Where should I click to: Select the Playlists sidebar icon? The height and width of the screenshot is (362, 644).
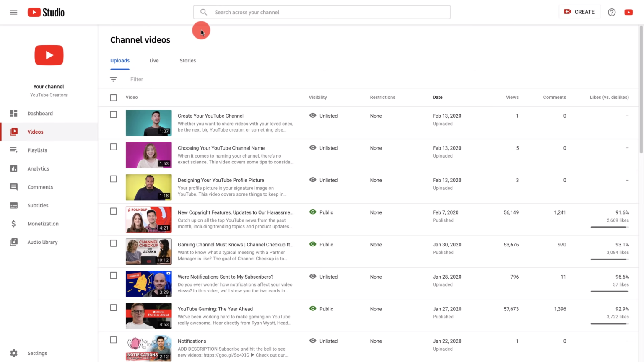pos(14,150)
